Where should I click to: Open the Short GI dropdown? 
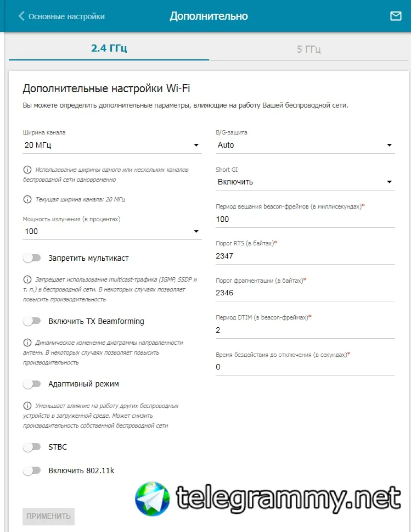tap(305, 182)
